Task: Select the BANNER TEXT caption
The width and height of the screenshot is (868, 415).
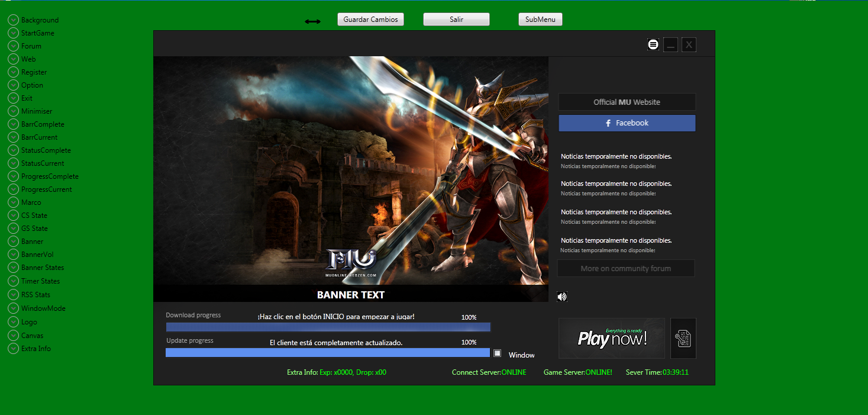Action: (x=351, y=295)
